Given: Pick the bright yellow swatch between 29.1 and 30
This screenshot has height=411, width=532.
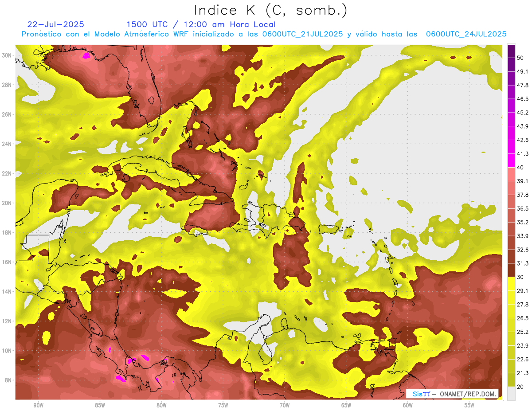Looking at the screenshot, I should [511, 284].
